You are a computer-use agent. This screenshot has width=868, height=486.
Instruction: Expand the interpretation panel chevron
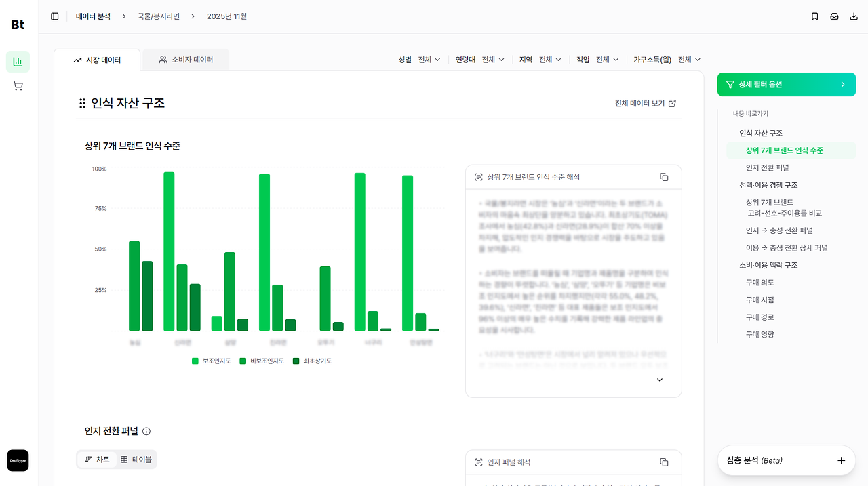(660, 380)
